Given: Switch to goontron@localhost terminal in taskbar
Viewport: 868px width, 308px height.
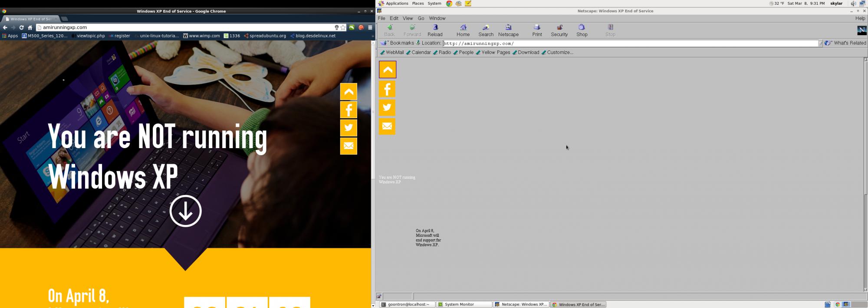Looking at the screenshot, I should tap(408, 305).
